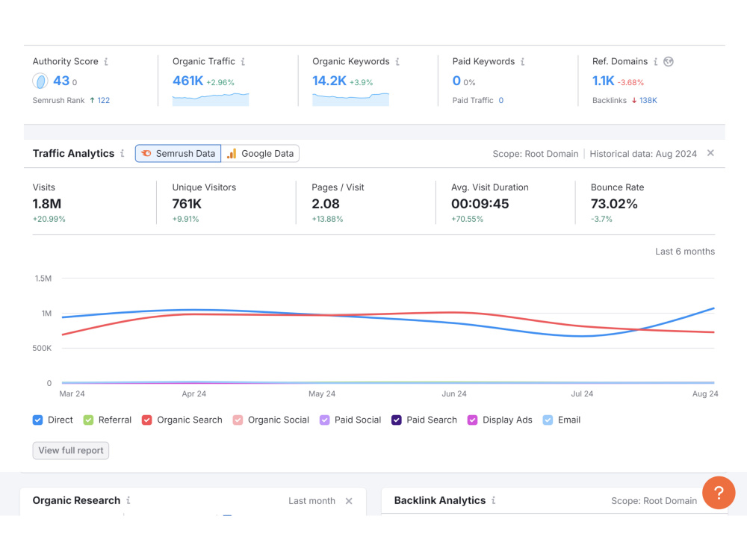Click the Mar 24 axis label on chart

[x=72, y=393]
